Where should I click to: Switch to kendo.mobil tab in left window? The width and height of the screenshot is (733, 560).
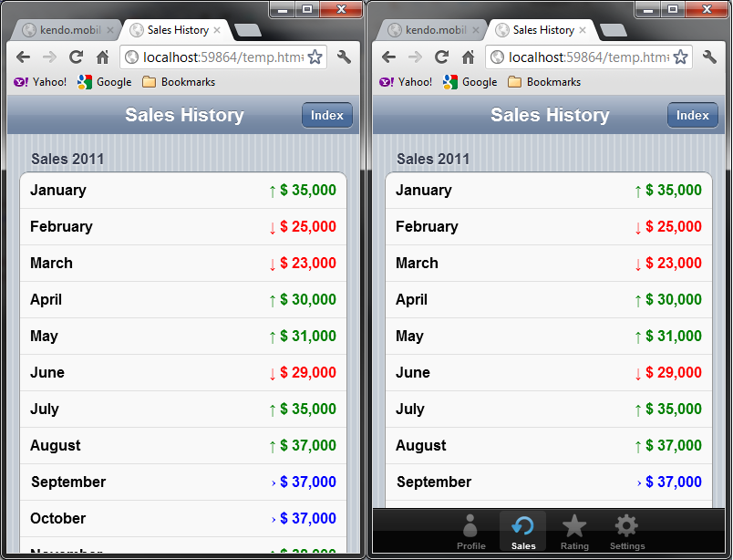(x=64, y=30)
